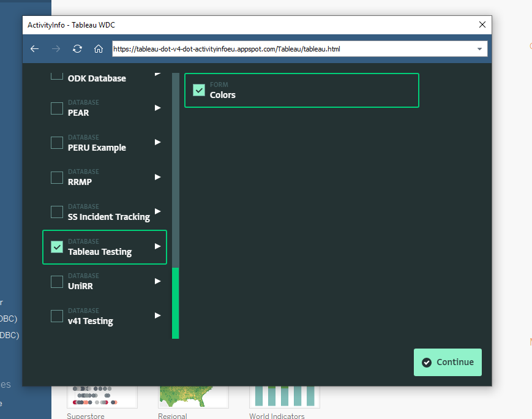The image size is (532, 419).
Task: Expand the v41 Testing database
Action: [x=157, y=315]
